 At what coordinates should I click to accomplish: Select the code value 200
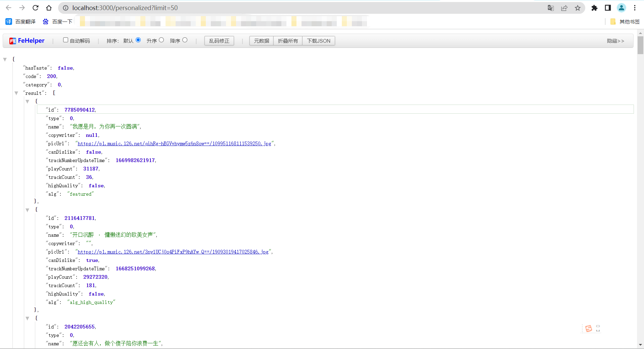(x=51, y=76)
